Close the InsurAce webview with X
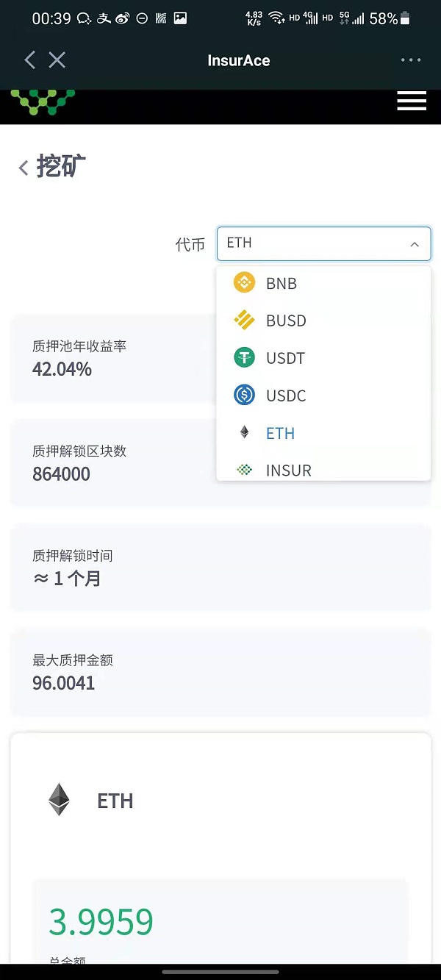This screenshot has height=980, width=441. pos(57,60)
